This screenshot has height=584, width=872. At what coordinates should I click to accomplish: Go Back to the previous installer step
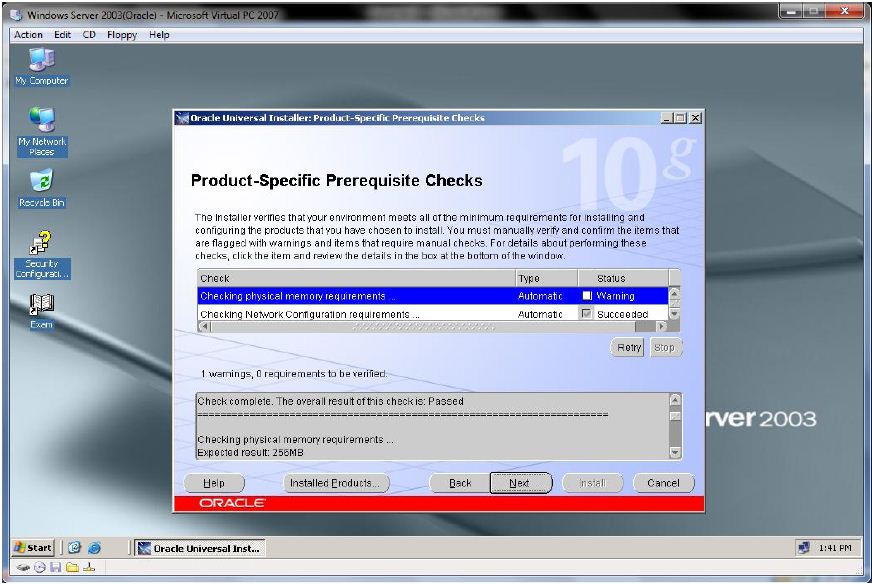(x=460, y=483)
